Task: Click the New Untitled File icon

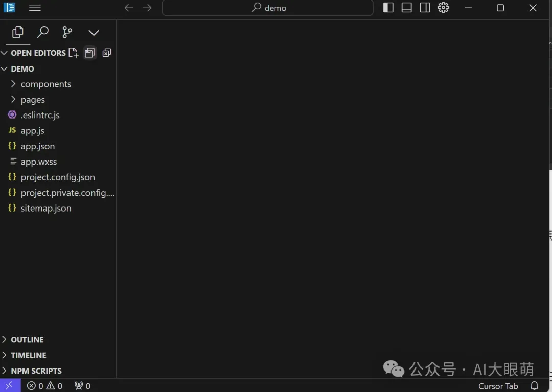Action: (x=74, y=53)
